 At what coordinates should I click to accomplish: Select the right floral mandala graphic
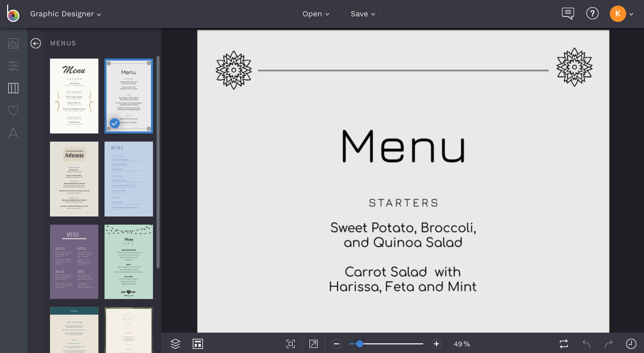click(x=574, y=67)
